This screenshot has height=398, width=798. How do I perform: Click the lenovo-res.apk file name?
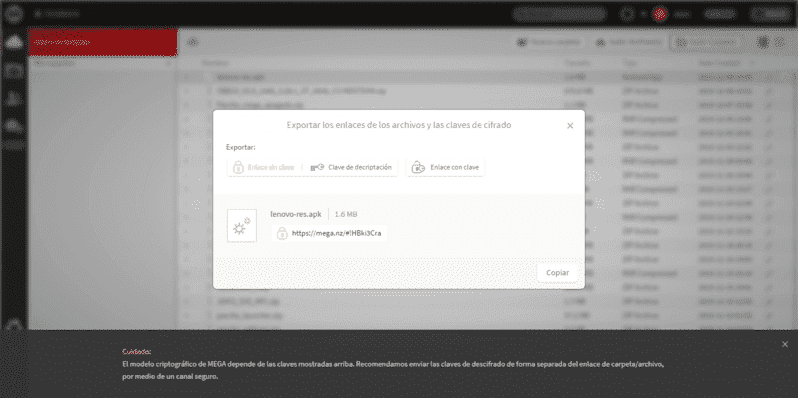[296, 214]
